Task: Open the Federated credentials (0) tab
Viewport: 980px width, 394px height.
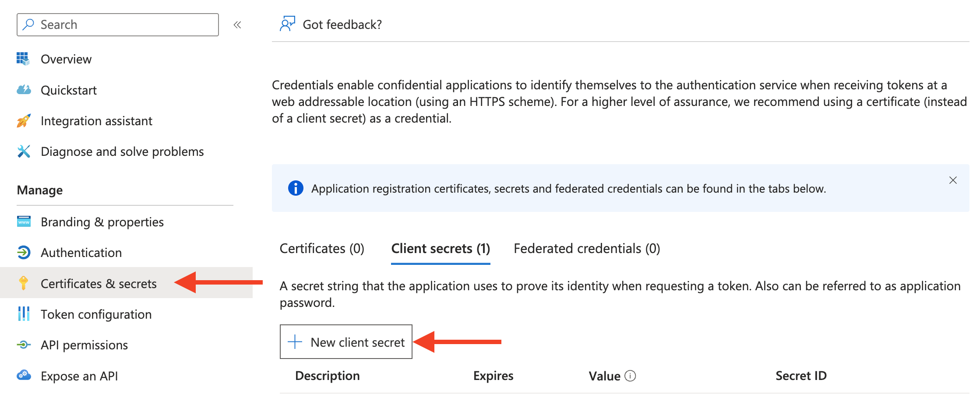Action: pos(587,249)
